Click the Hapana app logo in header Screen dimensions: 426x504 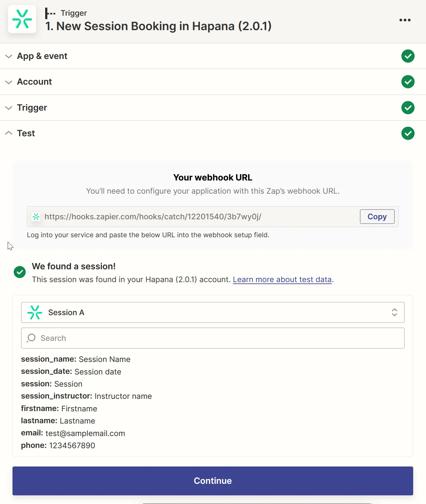coord(22,19)
